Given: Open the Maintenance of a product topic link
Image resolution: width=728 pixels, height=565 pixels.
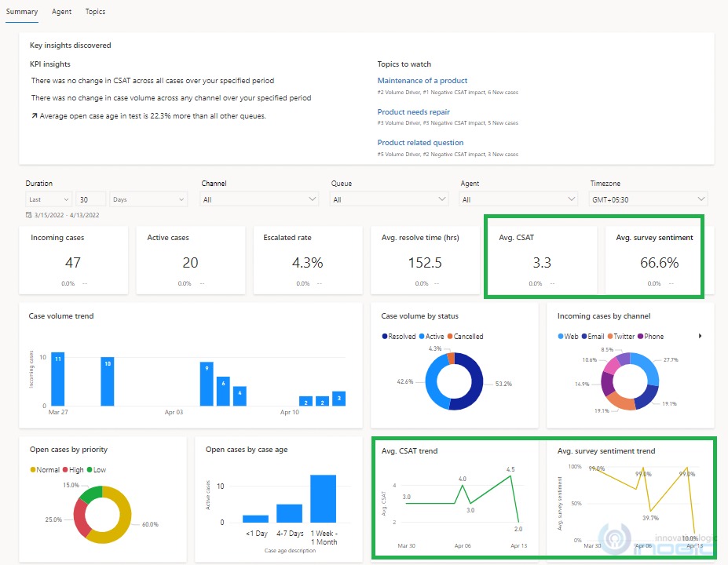Looking at the screenshot, I should coord(423,80).
